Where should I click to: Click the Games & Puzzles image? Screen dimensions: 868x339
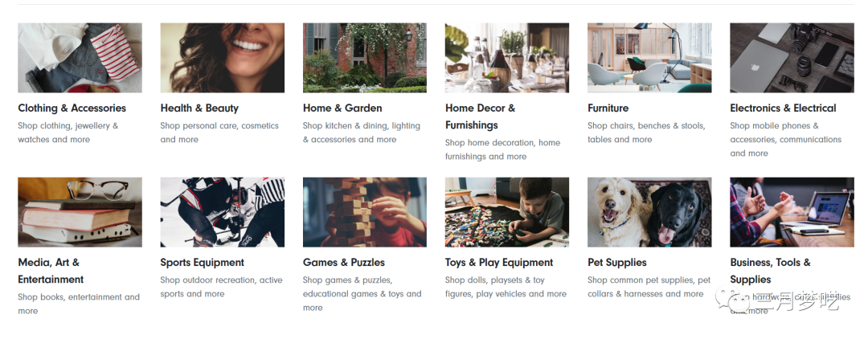[x=364, y=212]
